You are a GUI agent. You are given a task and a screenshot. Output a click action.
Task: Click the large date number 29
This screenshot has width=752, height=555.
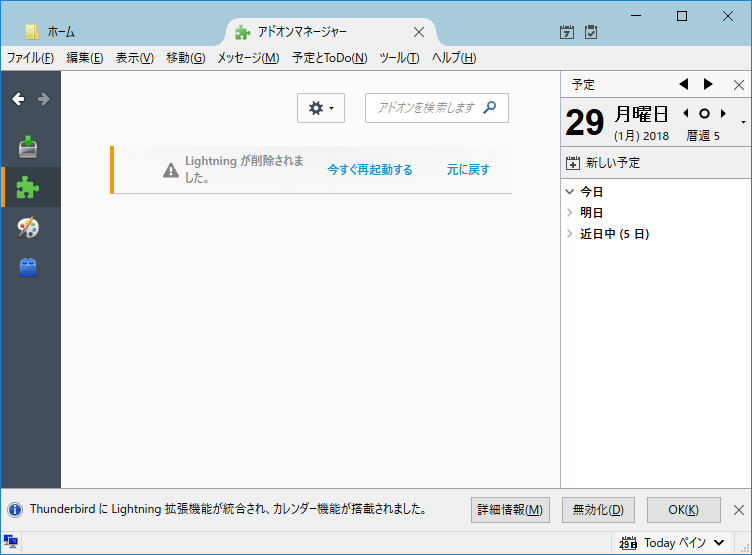[x=584, y=122]
